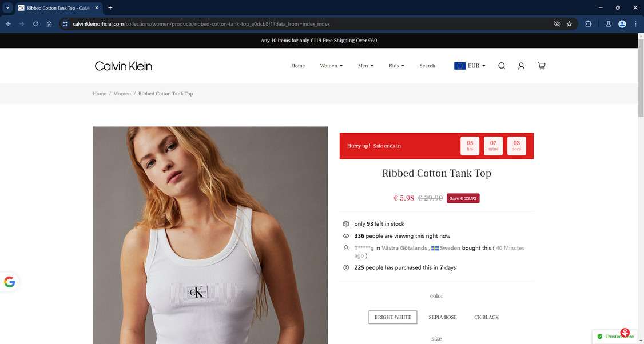Viewport: 644px width, 344px height.
Task: Open Chrome Labs flask icon
Action: pos(609,24)
